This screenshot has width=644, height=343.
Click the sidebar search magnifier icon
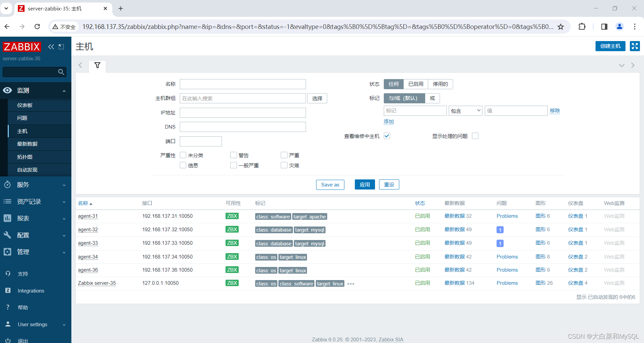pos(61,72)
